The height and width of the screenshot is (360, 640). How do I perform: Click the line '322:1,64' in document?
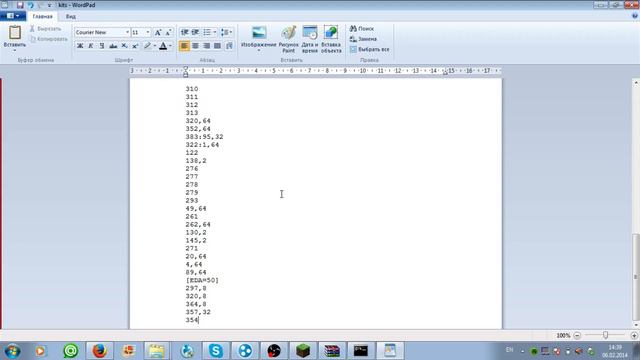tap(202, 145)
